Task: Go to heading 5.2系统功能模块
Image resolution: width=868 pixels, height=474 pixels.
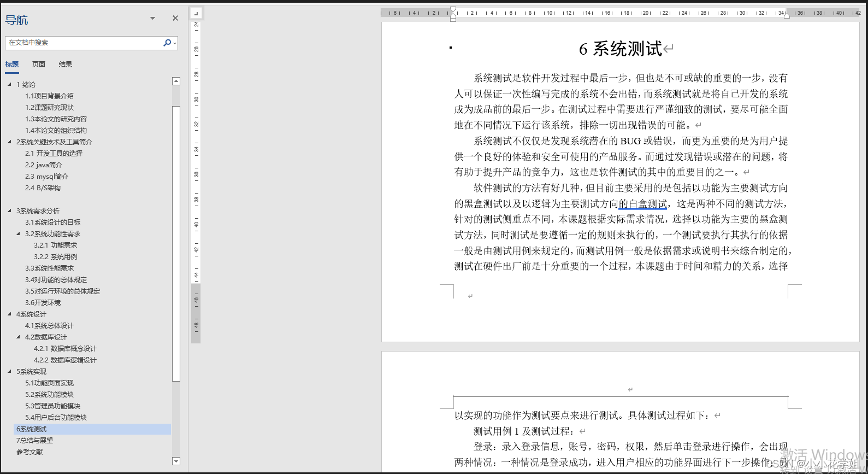Action: [x=49, y=394]
